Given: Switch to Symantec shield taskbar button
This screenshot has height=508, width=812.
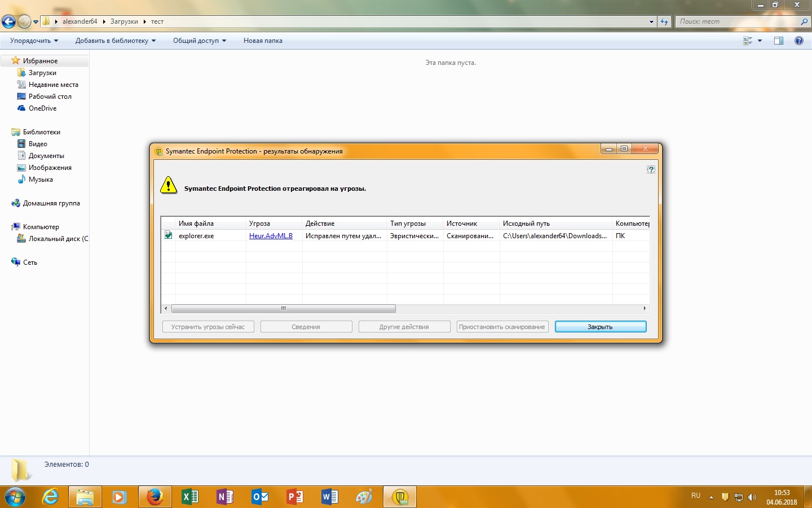Looking at the screenshot, I should 400,497.
